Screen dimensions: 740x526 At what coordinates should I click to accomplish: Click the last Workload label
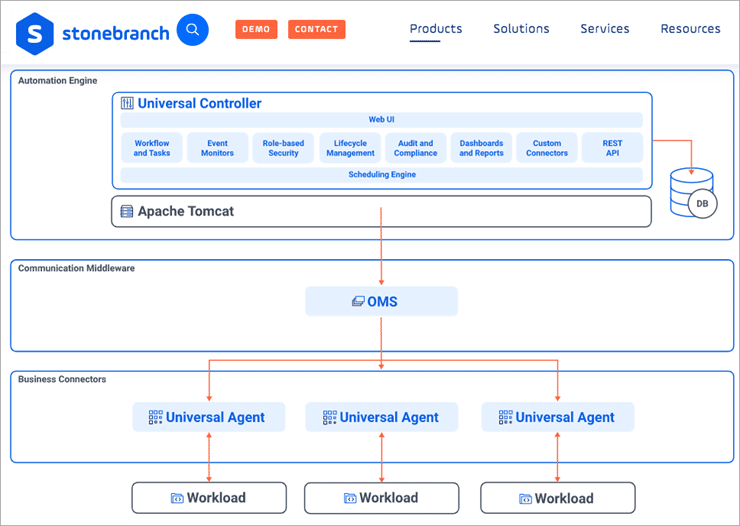coord(564,498)
